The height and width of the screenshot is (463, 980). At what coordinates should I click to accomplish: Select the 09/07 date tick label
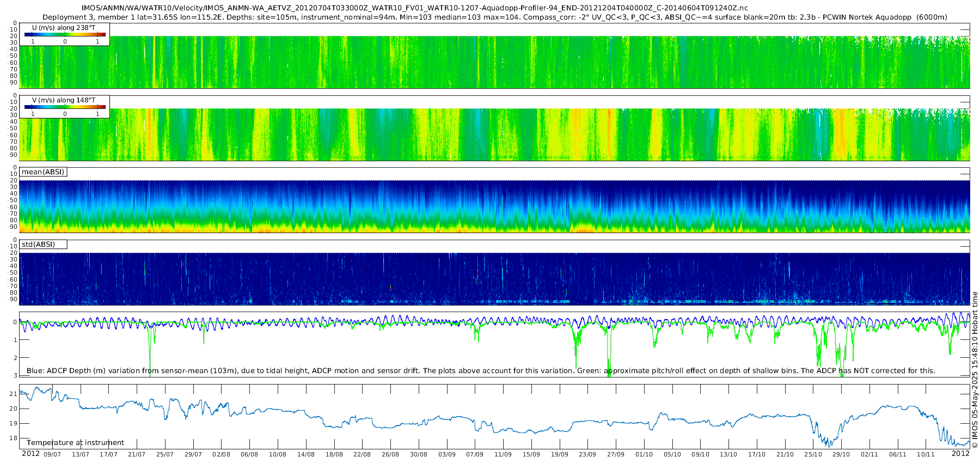52,454
